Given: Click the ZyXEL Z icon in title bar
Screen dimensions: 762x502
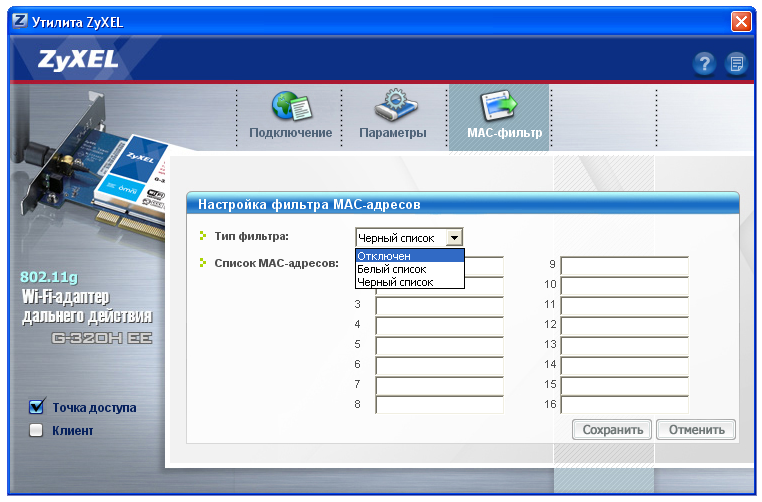Looking at the screenshot, I should (20, 21).
